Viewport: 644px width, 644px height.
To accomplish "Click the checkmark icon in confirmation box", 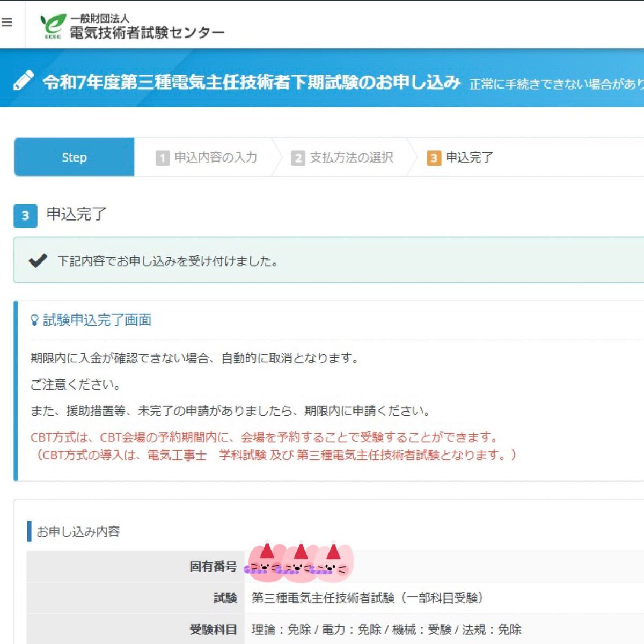I will tap(38, 261).
